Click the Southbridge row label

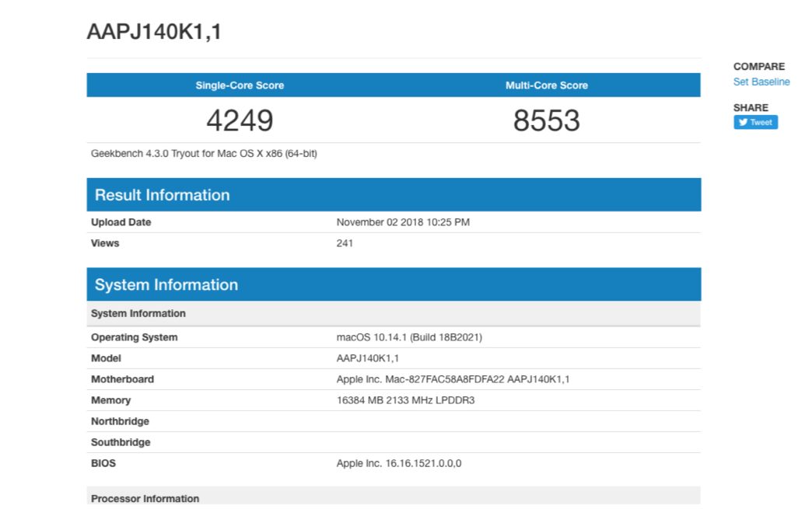pos(121,442)
